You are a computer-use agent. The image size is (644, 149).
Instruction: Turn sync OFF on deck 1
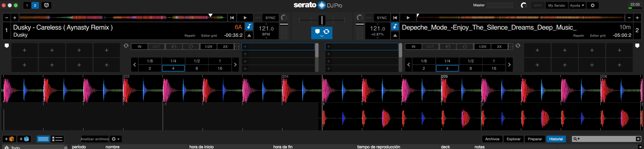258,18
